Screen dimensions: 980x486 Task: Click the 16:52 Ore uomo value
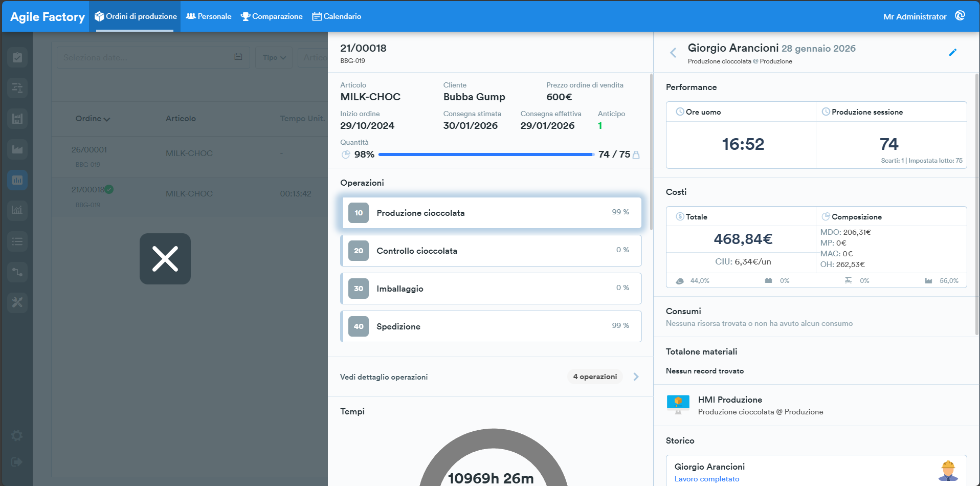tap(743, 144)
